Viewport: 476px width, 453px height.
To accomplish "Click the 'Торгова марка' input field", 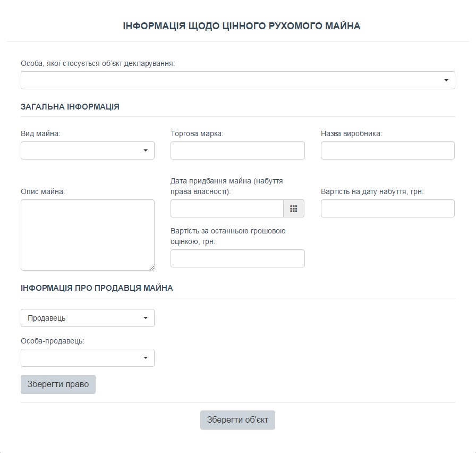I will coord(237,150).
